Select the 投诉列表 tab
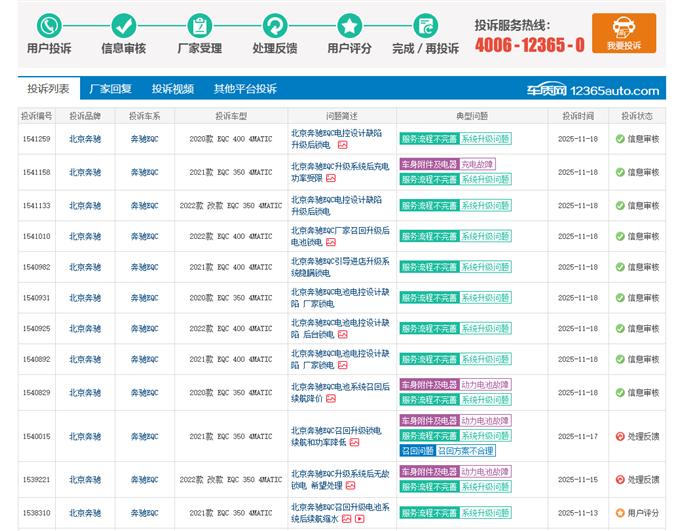This screenshot has height=531, width=700. (x=48, y=89)
